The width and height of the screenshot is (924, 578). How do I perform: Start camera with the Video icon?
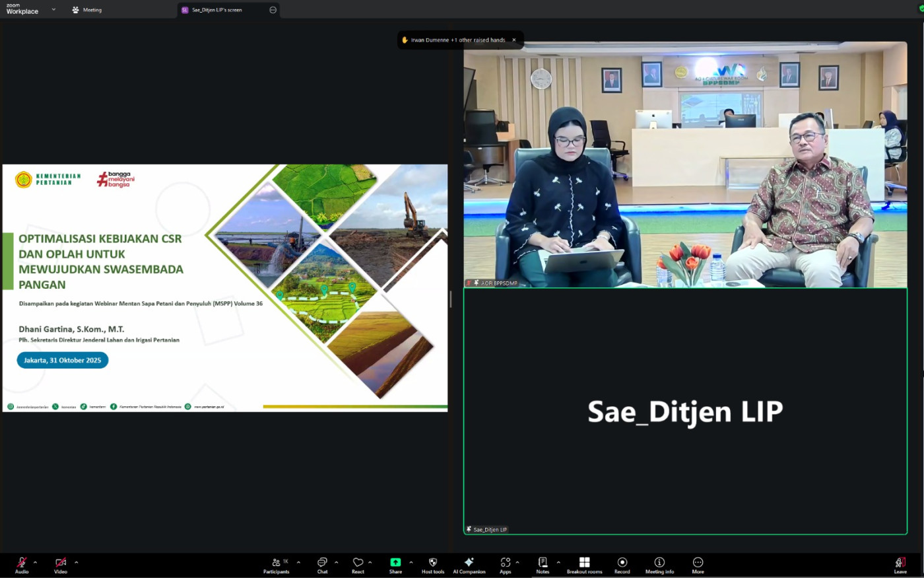(x=61, y=563)
